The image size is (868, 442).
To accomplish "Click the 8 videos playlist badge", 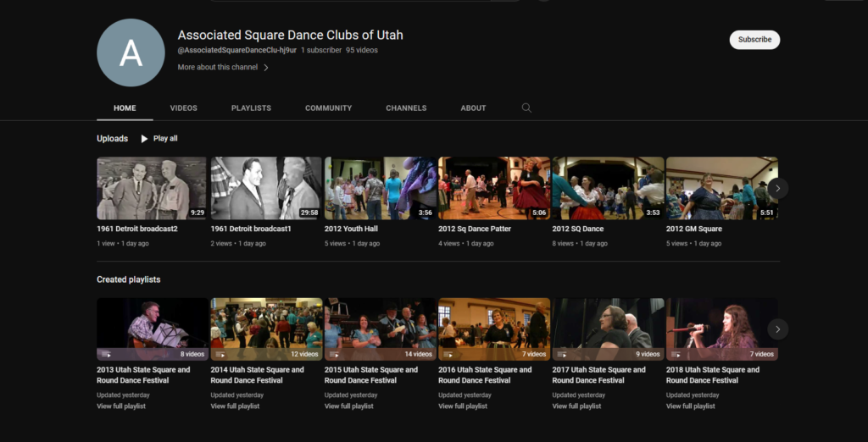I will point(192,354).
